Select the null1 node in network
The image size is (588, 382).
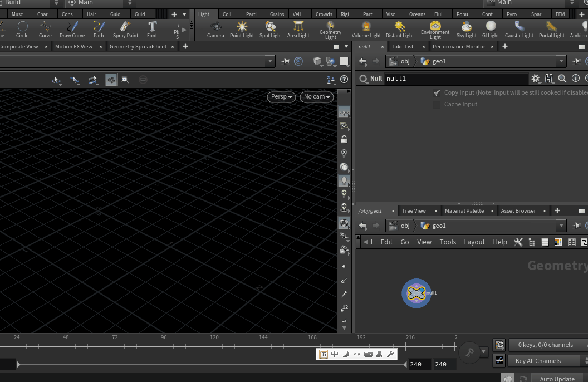click(416, 293)
